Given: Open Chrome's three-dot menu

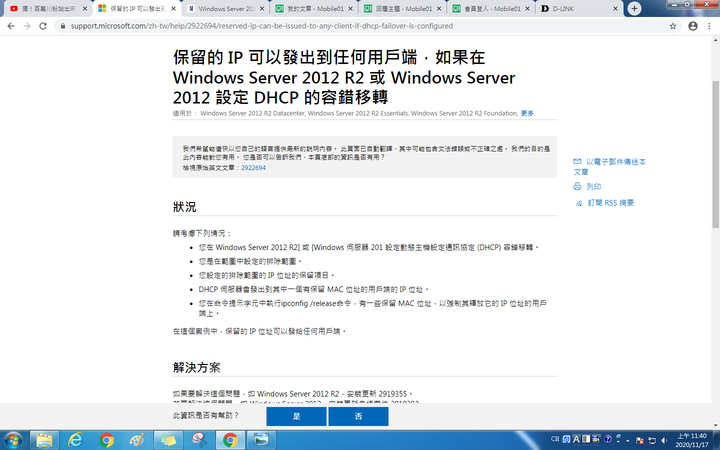Looking at the screenshot, I should [x=709, y=26].
